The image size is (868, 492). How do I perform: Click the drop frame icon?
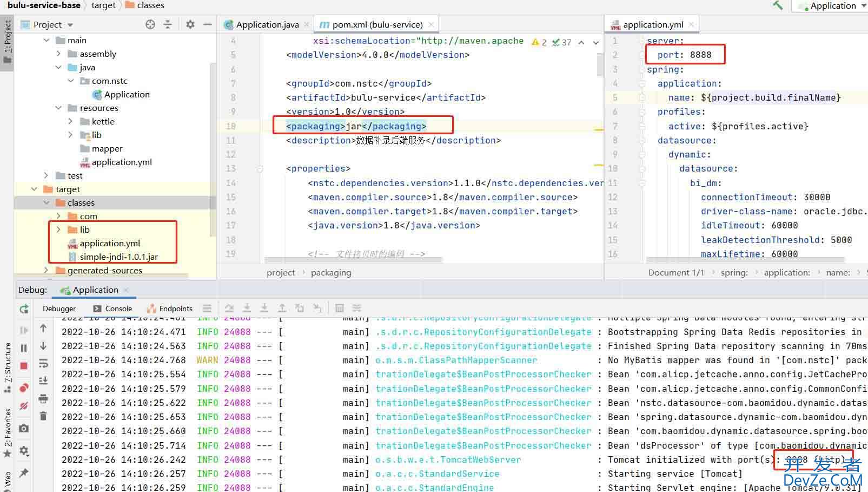(x=300, y=308)
